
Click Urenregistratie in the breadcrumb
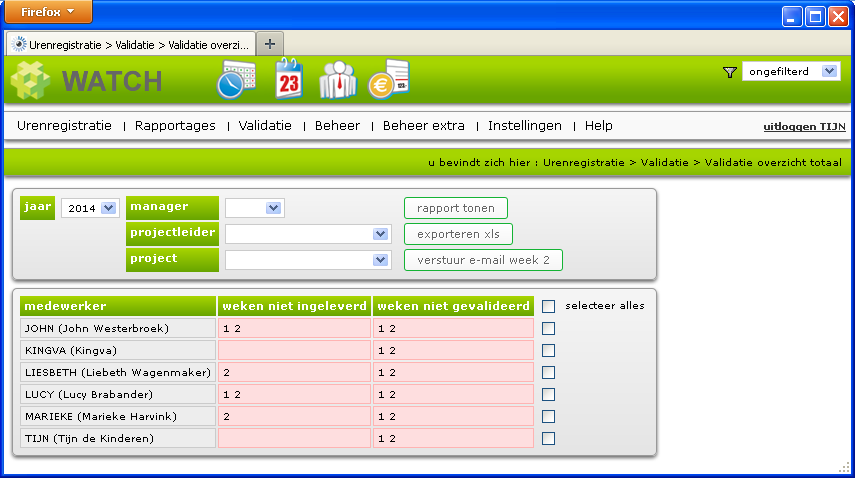[x=584, y=162]
